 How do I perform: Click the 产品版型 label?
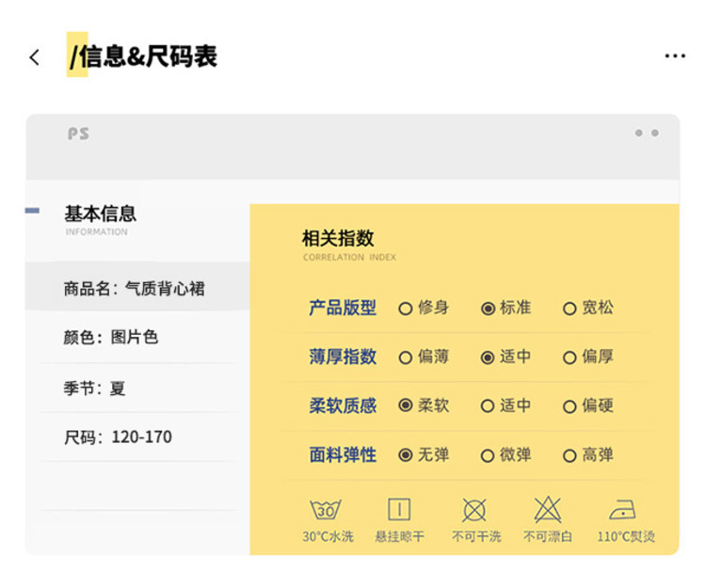[x=343, y=308]
